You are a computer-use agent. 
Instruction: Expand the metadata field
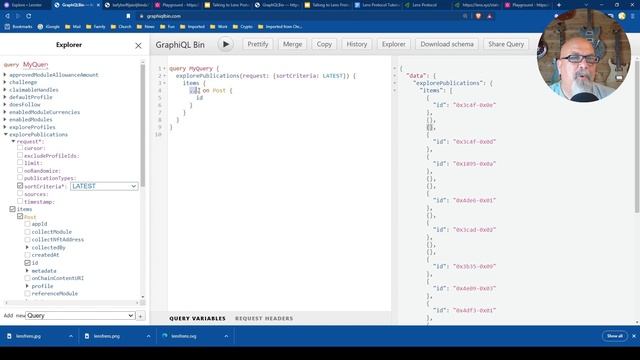click(x=27, y=271)
